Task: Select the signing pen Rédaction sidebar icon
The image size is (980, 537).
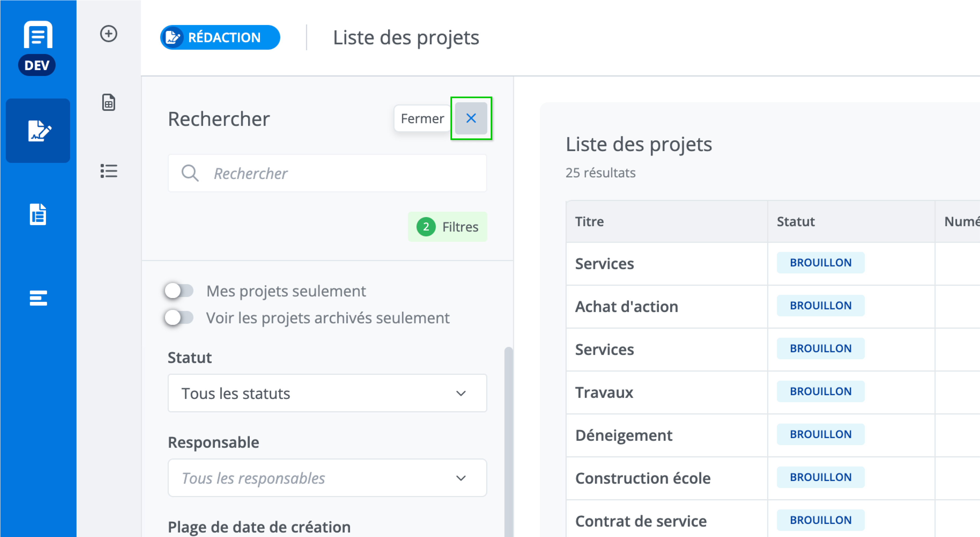Action: 38,131
